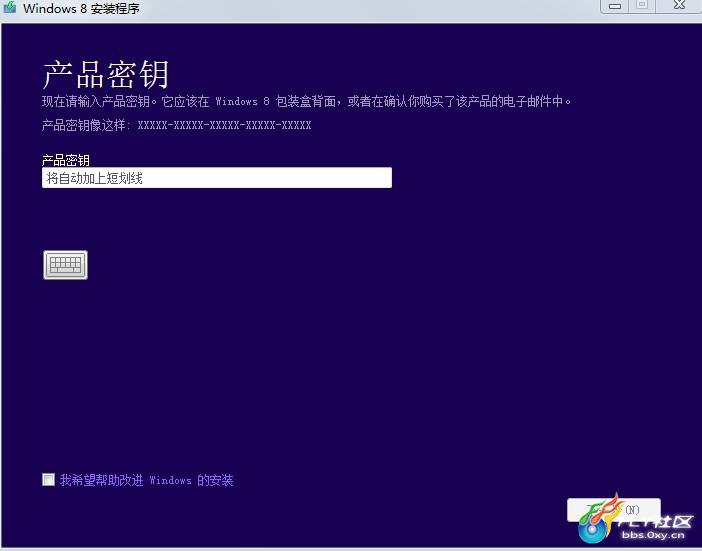Open the on-screen keyboard icon
The width and height of the screenshot is (702, 551).
coord(65,265)
